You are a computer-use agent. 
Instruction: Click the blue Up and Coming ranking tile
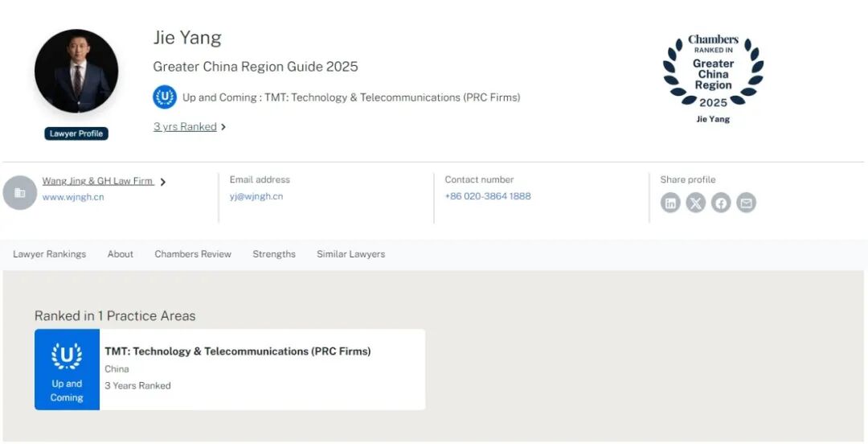pyautogui.click(x=67, y=369)
